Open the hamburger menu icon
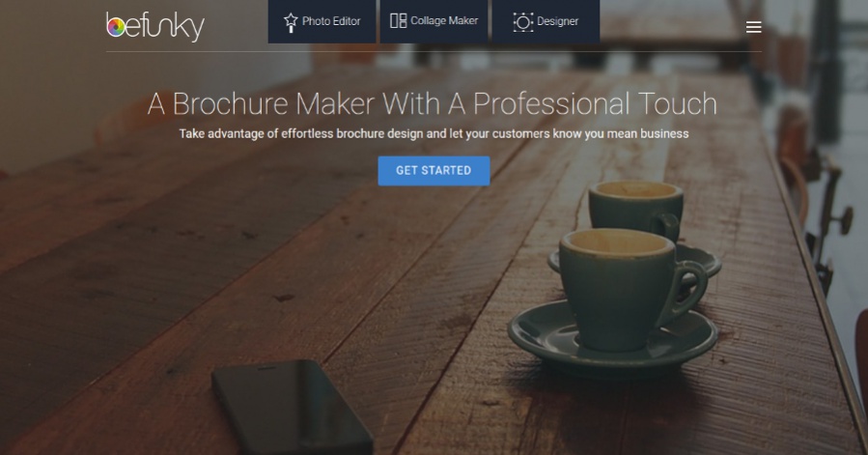868x455 pixels. click(x=753, y=27)
